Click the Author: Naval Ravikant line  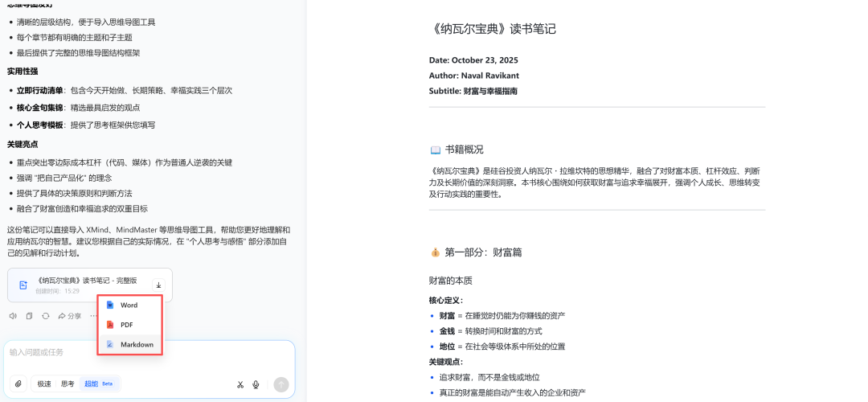click(474, 76)
